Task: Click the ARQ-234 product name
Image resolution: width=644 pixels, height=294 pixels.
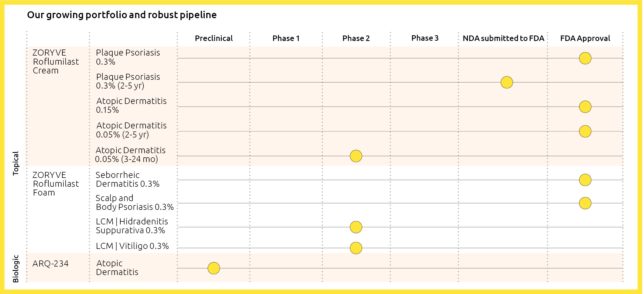Action: point(50,264)
